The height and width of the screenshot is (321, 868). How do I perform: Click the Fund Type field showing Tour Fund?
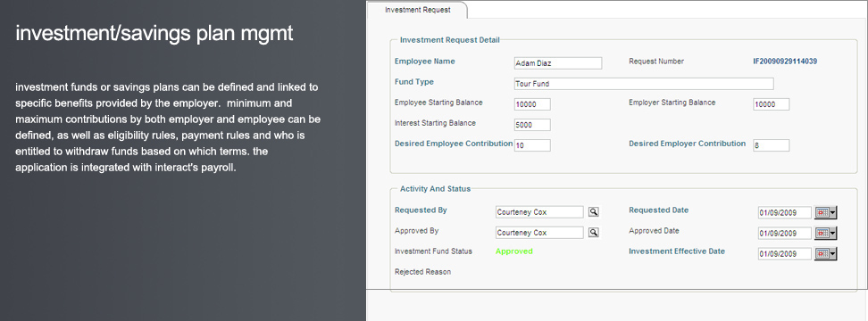644,84
